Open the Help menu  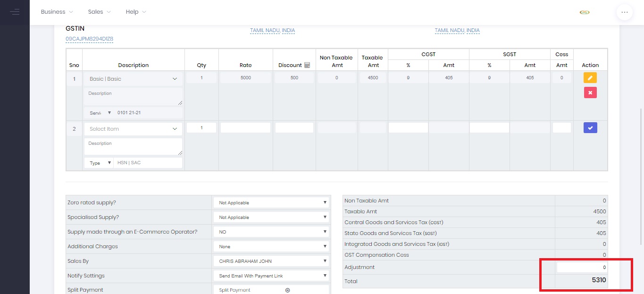coord(136,12)
